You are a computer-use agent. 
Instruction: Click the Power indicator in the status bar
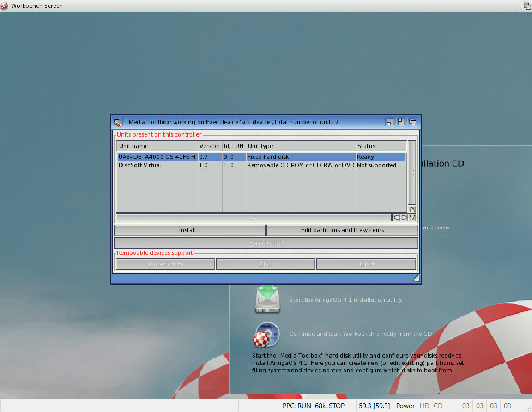click(x=405, y=406)
